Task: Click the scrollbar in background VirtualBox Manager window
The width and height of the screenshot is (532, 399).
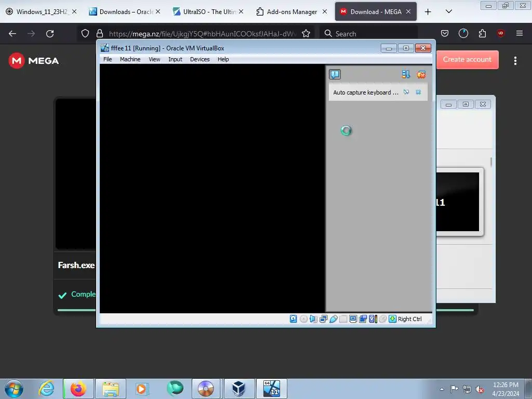Action: 490,162
